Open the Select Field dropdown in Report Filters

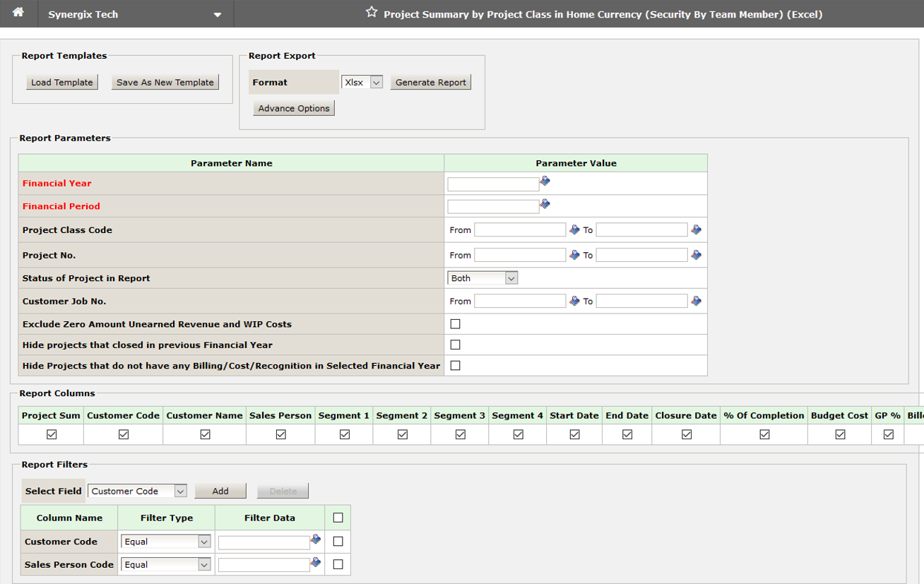137,490
